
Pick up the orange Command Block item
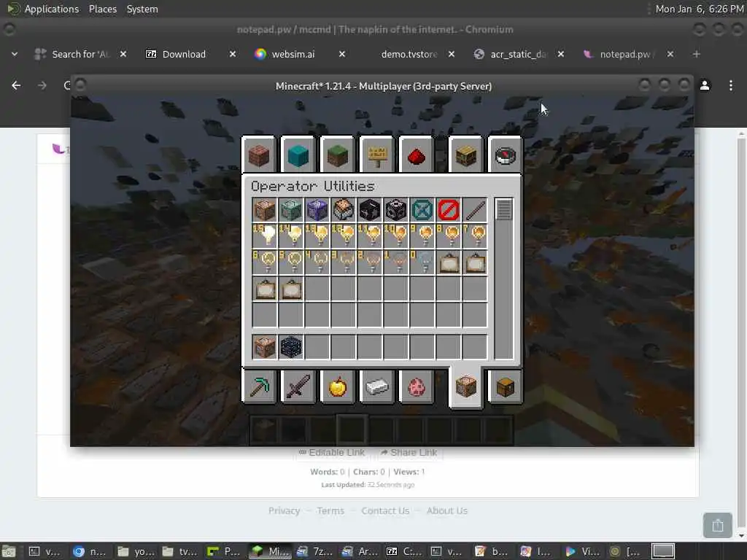(x=264, y=210)
